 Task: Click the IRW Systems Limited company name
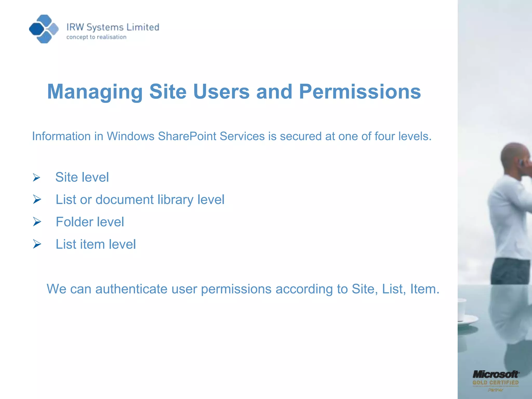[x=113, y=27]
